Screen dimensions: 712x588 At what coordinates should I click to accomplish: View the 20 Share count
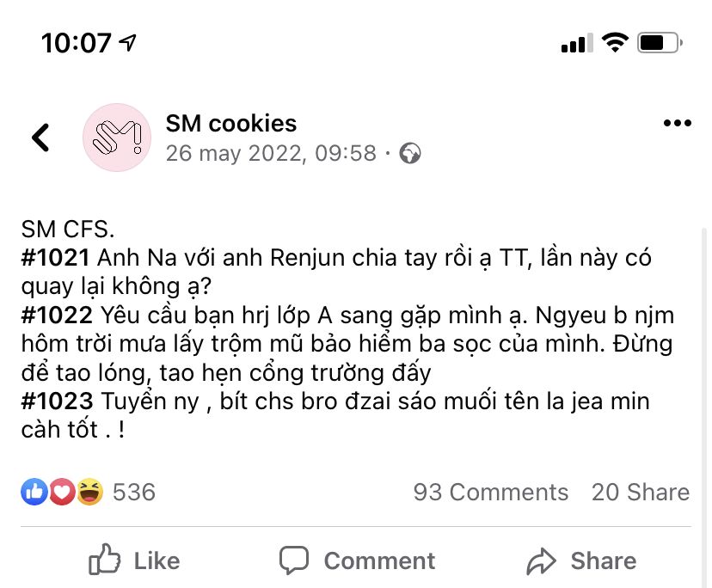pos(640,492)
